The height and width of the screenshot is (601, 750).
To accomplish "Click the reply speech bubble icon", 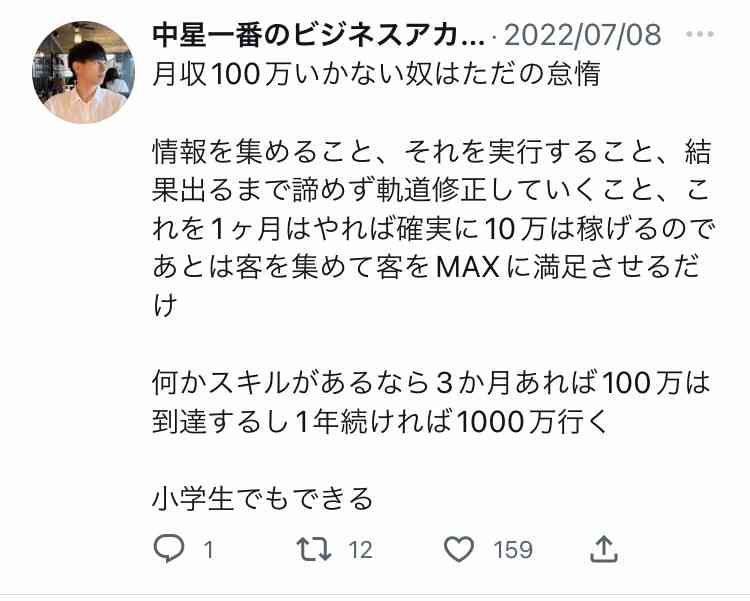I will coord(169,548).
